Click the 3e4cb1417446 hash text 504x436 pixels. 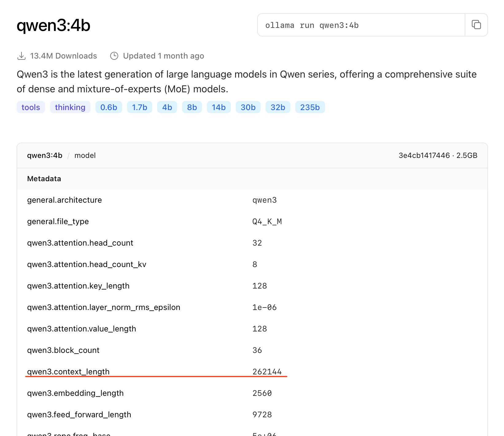[424, 155]
